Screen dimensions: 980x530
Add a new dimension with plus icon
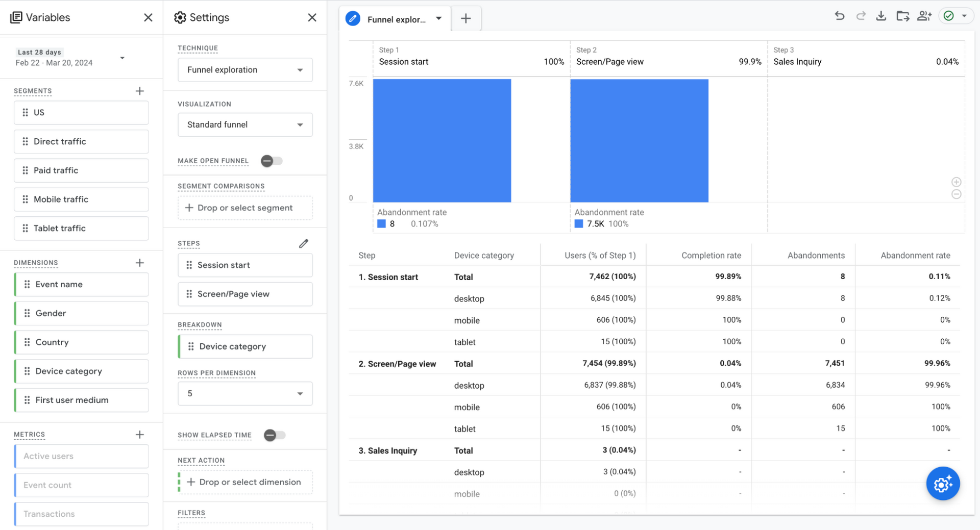[139, 263]
